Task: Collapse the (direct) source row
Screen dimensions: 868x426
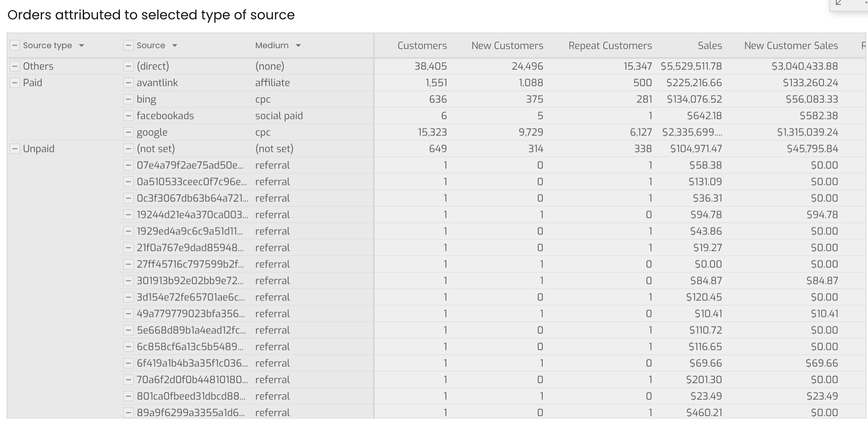Action: tap(128, 66)
